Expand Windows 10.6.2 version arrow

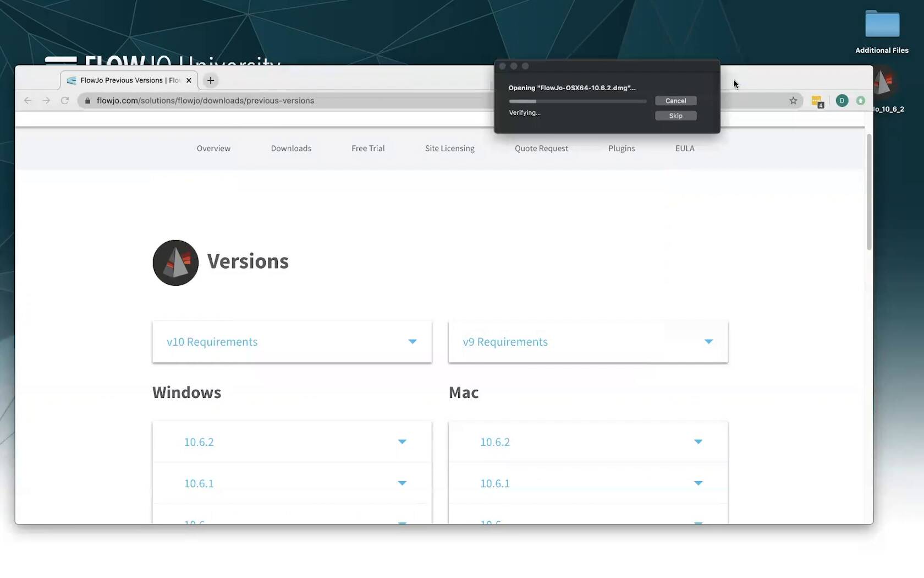tap(402, 442)
